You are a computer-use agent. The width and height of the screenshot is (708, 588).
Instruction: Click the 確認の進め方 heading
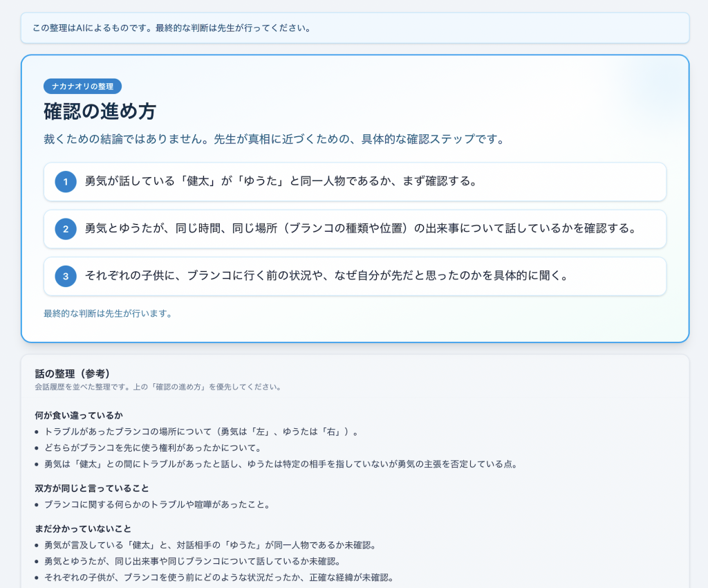click(x=100, y=111)
